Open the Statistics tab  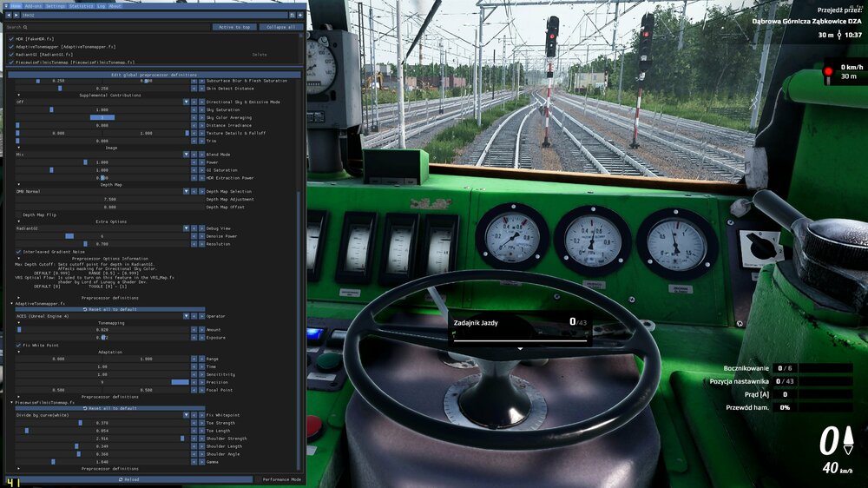pyautogui.click(x=81, y=5)
